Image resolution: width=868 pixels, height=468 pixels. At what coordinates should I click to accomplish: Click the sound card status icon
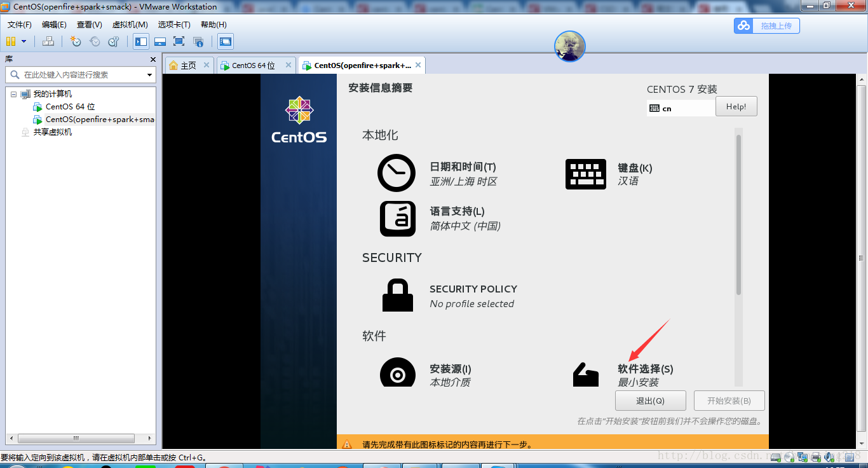(x=829, y=457)
